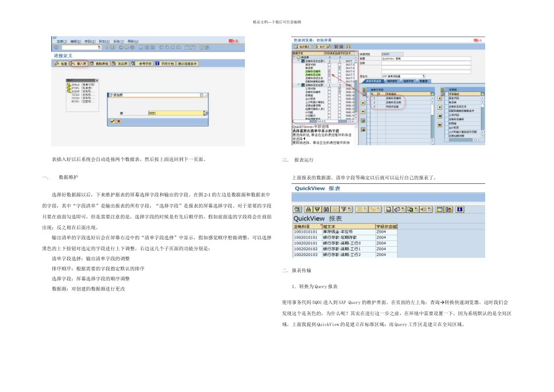Collapse the SKB1 总帐科目主记录 tree node

(299, 85)
